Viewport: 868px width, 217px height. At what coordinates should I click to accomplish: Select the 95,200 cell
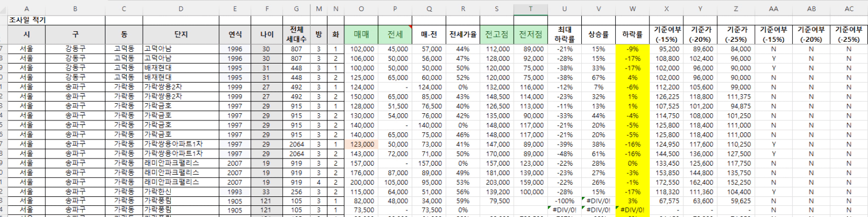point(667,49)
